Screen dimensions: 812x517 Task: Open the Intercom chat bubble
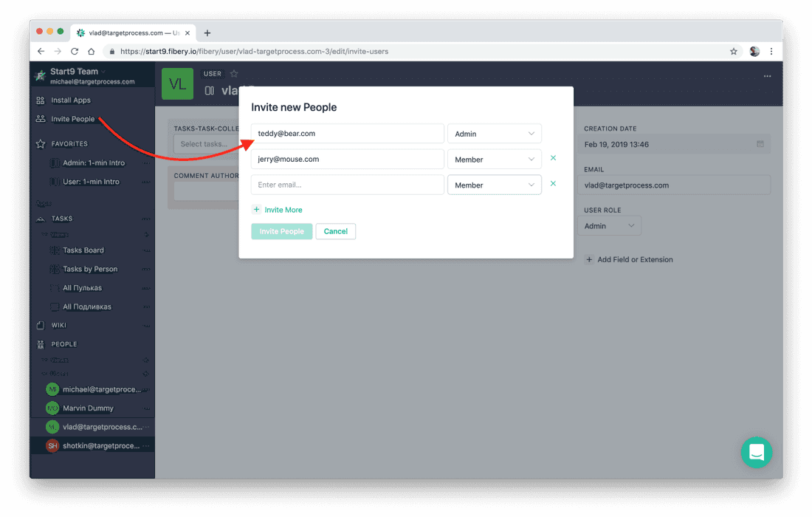756,453
